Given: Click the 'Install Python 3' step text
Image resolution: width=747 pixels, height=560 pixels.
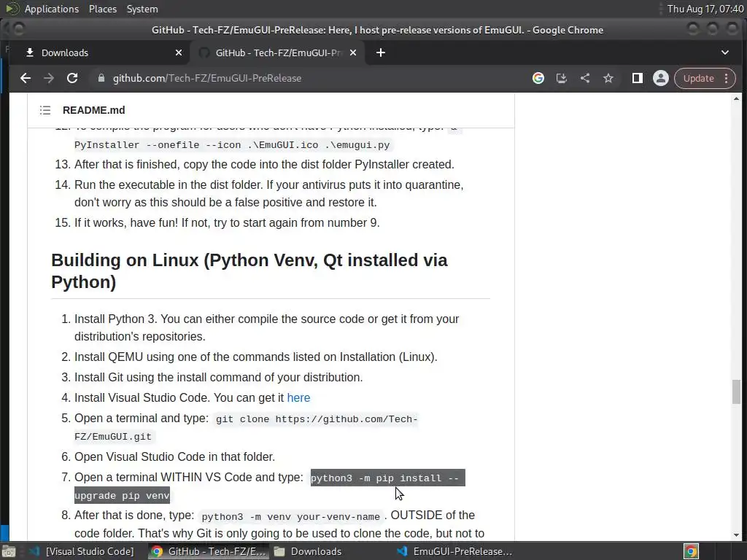Looking at the screenshot, I should pos(267,327).
